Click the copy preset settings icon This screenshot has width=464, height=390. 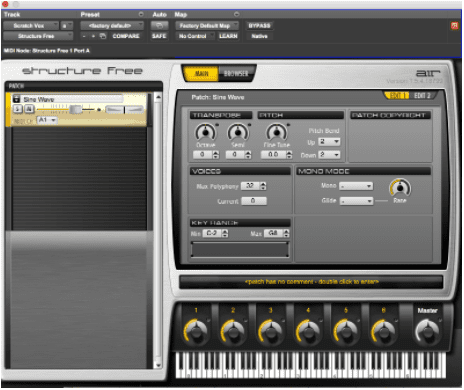[x=103, y=36]
